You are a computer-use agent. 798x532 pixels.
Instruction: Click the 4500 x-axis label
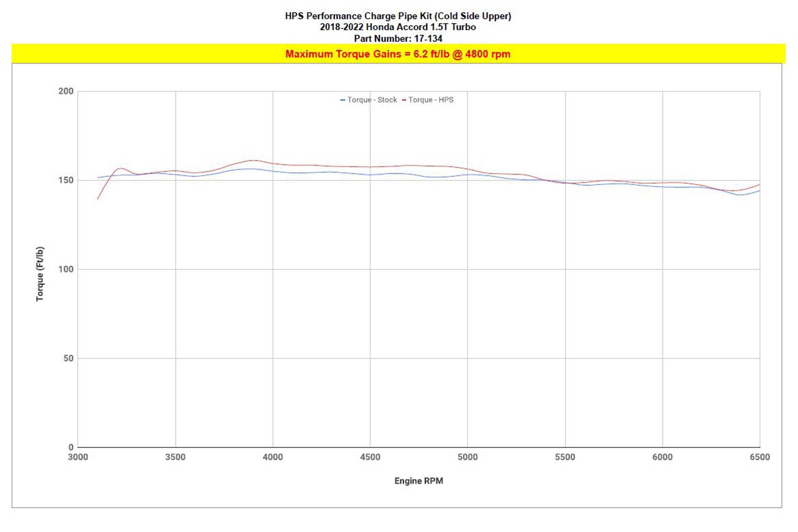370,457
